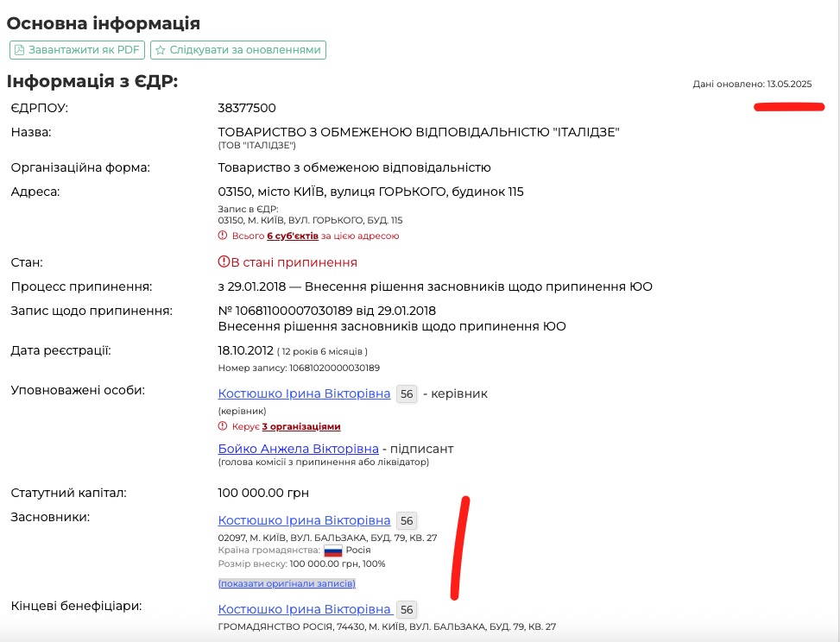Open the "6 суб'єктів" address link

click(x=294, y=236)
